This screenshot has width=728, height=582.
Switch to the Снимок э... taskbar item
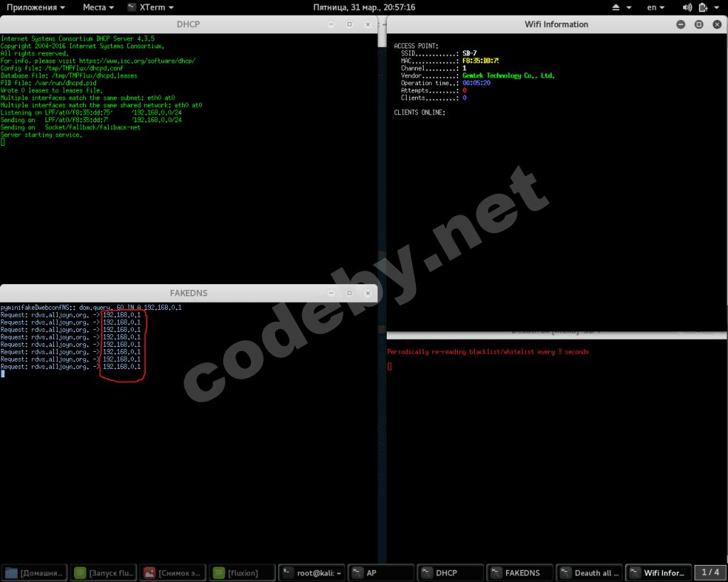point(173,573)
